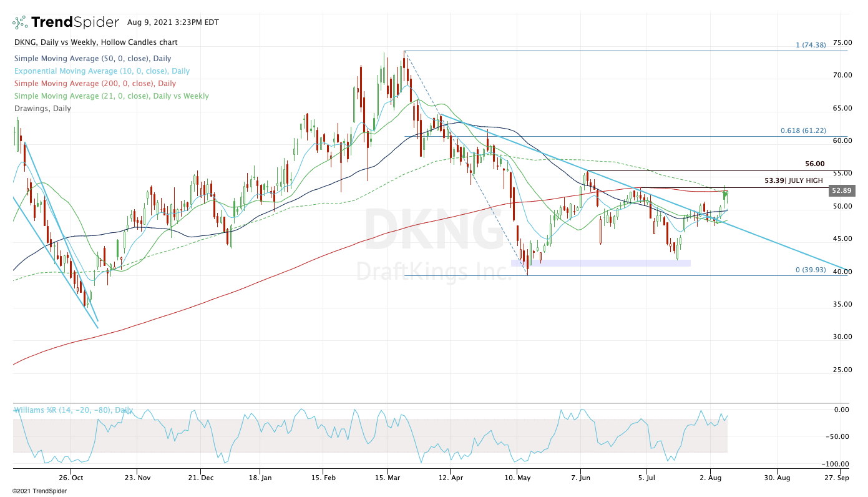This screenshot has height=497, width=868.
Task: Click the '15. Mar' date axis label
Action: click(x=386, y=478)
